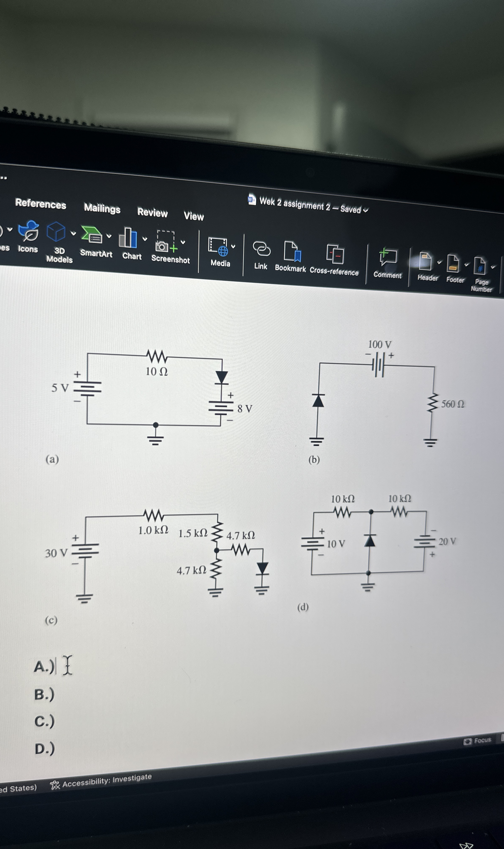Click the Chart icon in ribbon
This screenshot has width=504, height=849.
(128, 238)
